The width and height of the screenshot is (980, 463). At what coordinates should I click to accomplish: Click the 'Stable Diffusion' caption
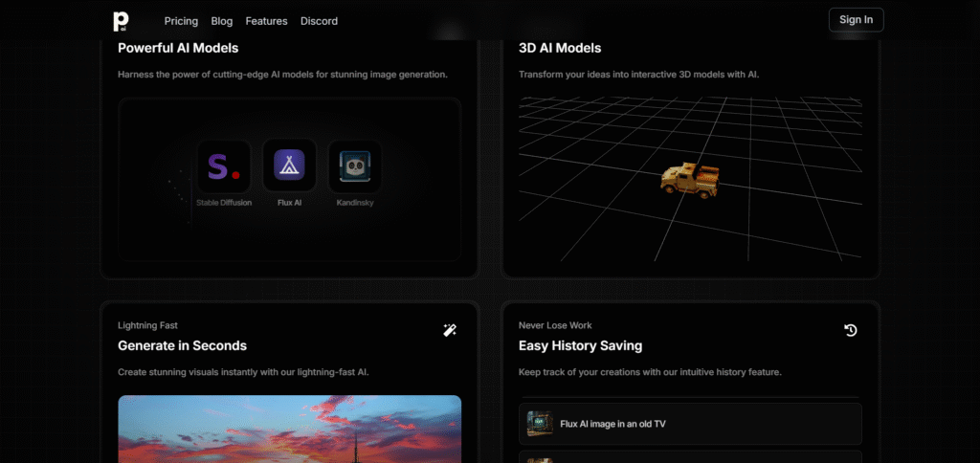pos(224,203)
